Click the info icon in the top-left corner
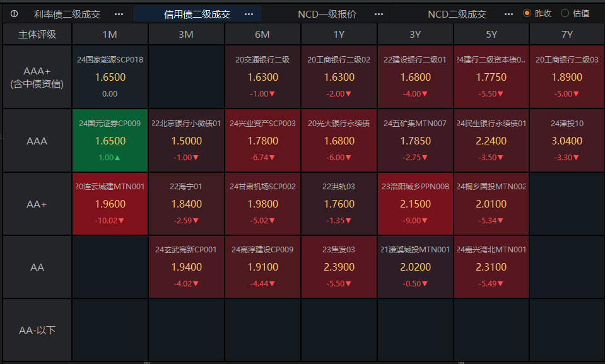The width and height of the screenshot is (605, 364). [x=14, y=13]
